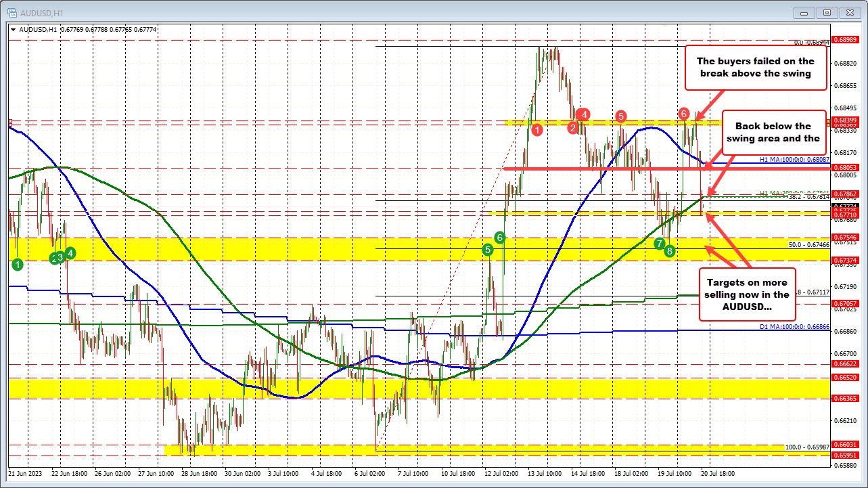
Task: Click the 'Targets on more selling' annotation
Action: [x=748, y=294]
